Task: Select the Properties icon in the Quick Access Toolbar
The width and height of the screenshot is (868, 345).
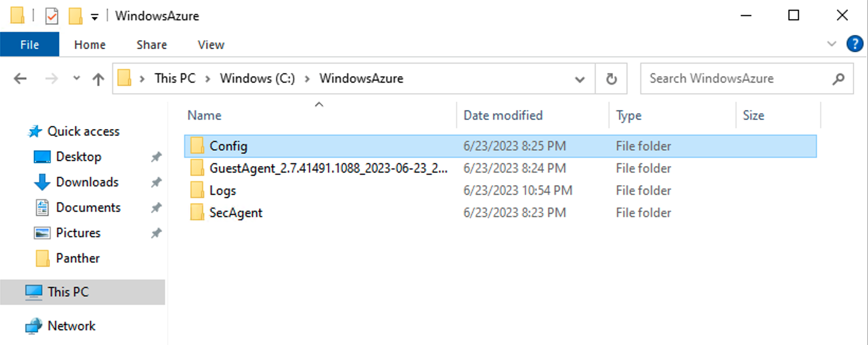Action: click(52, 15)
